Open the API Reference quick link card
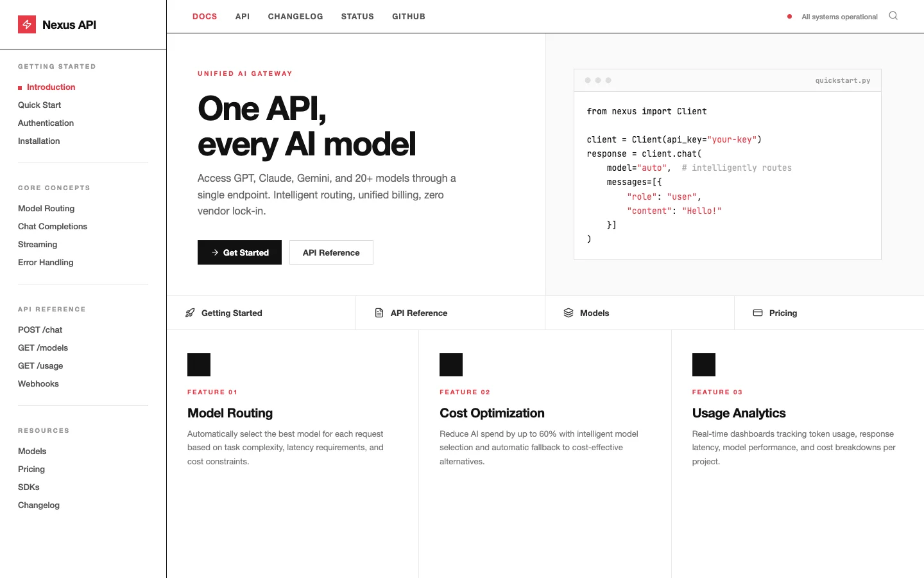924x578 pixels. coord(450,313)
